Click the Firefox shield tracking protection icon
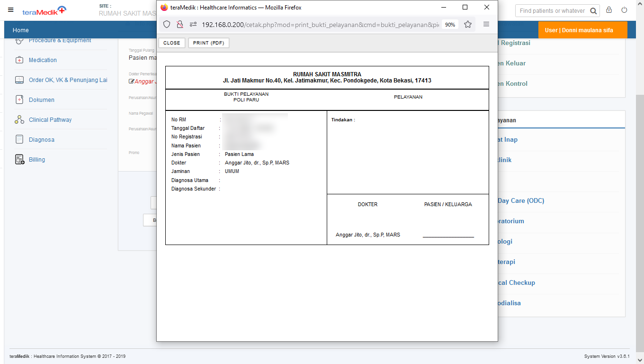This screenshot has width=644, height=364. click(x=167, y=24)
